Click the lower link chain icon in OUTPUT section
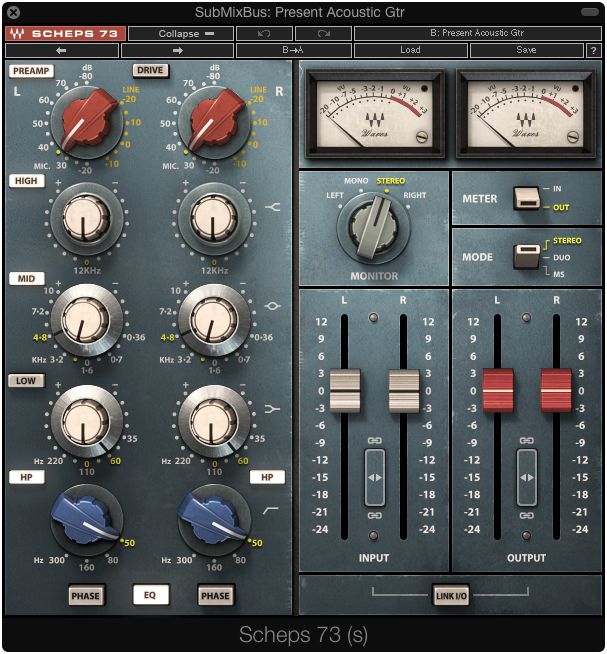The width and height of the screenshot is (607, 654). 526,516
